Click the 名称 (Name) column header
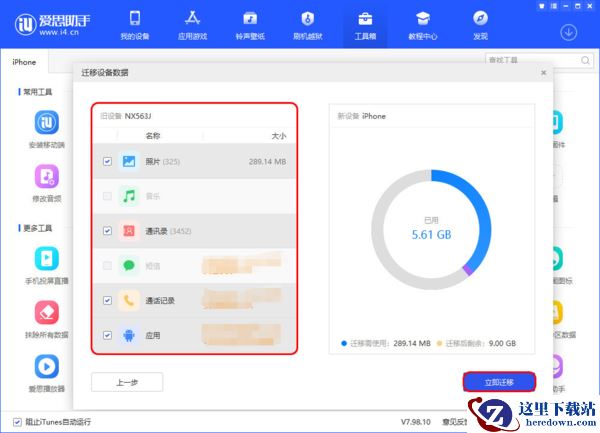The width and height of the screenshot is (600, 433). point(153,136)
